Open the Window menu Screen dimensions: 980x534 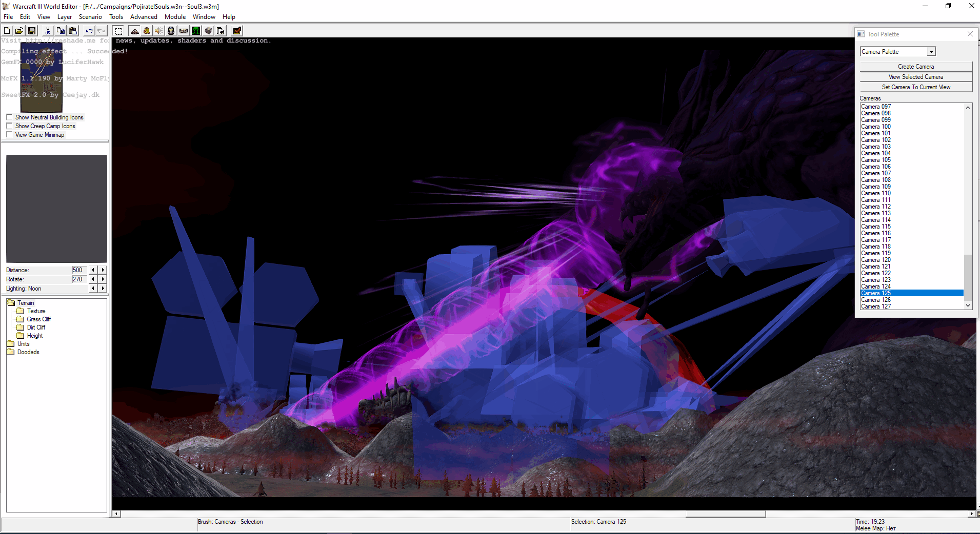(204, 17)
